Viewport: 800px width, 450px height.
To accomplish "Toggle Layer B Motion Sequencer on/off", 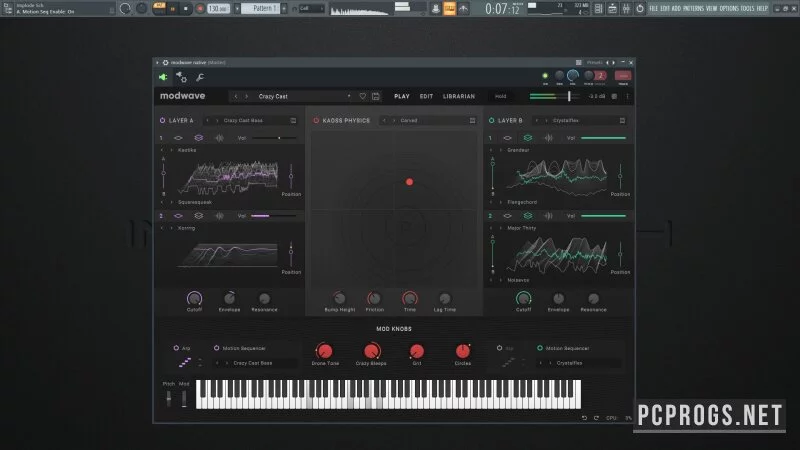I will (540, 348).
